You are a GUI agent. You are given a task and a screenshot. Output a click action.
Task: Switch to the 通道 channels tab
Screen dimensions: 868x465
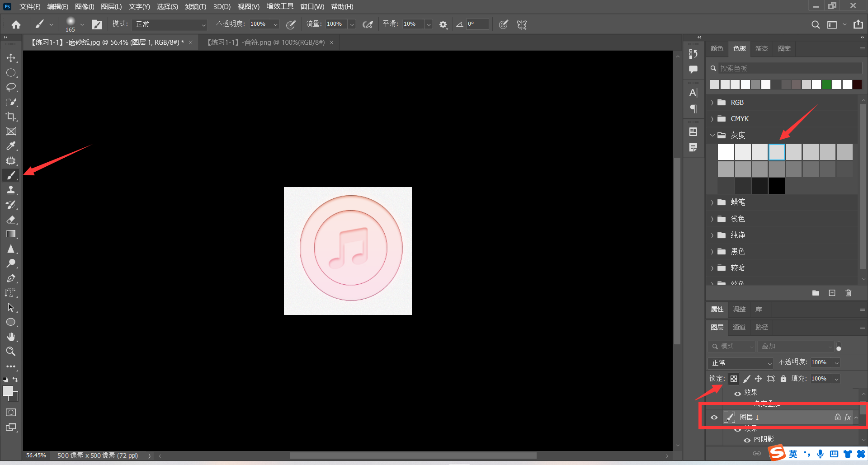[739, 327]
